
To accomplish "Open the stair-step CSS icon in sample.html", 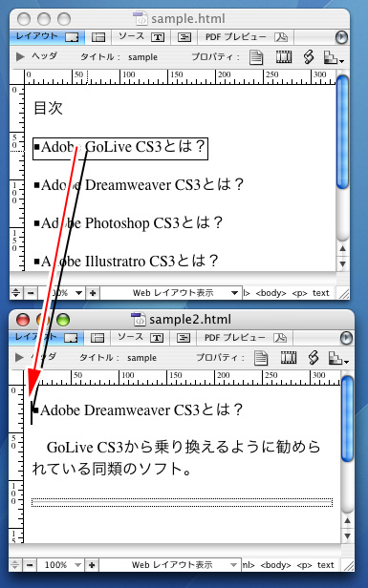I will coord(334,57).
